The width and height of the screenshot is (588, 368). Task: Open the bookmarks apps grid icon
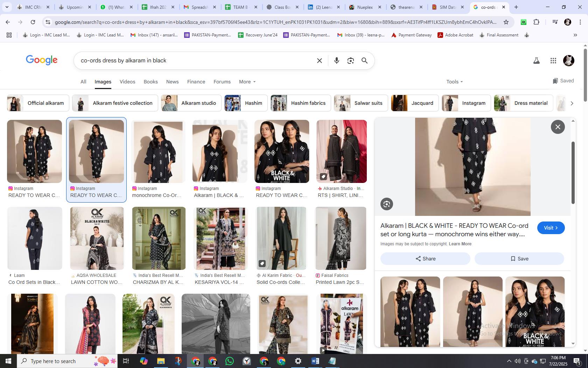[x=9, y=35]
